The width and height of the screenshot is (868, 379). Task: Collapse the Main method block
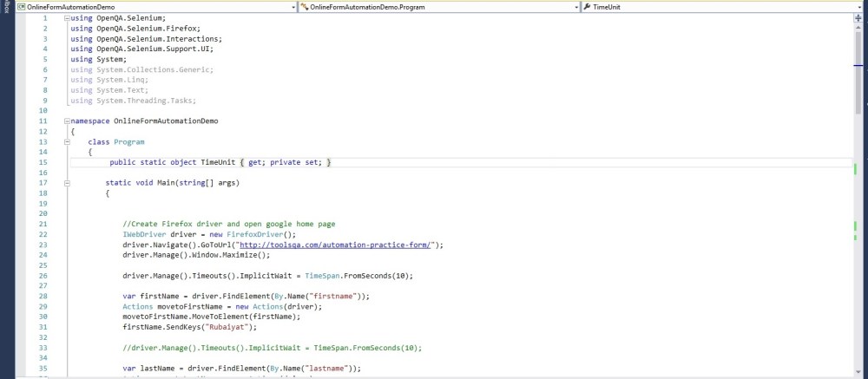click(67, 183)
